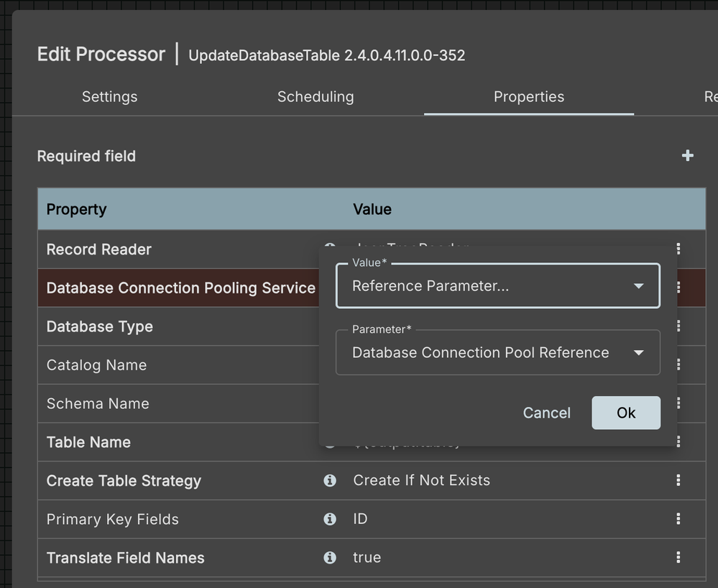
Task: Click the Primary Key Fields info icon
Action: coord(330,519)
